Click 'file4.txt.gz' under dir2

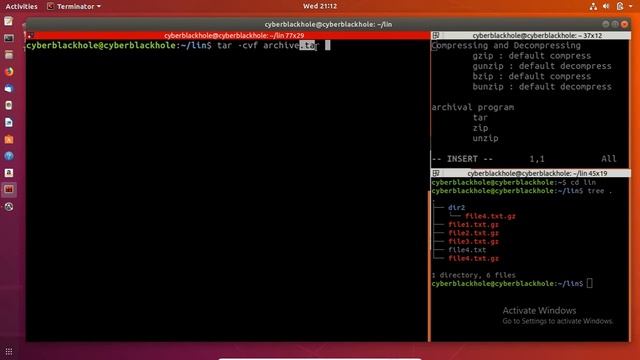pyautogui.click(x=490, y=216)
